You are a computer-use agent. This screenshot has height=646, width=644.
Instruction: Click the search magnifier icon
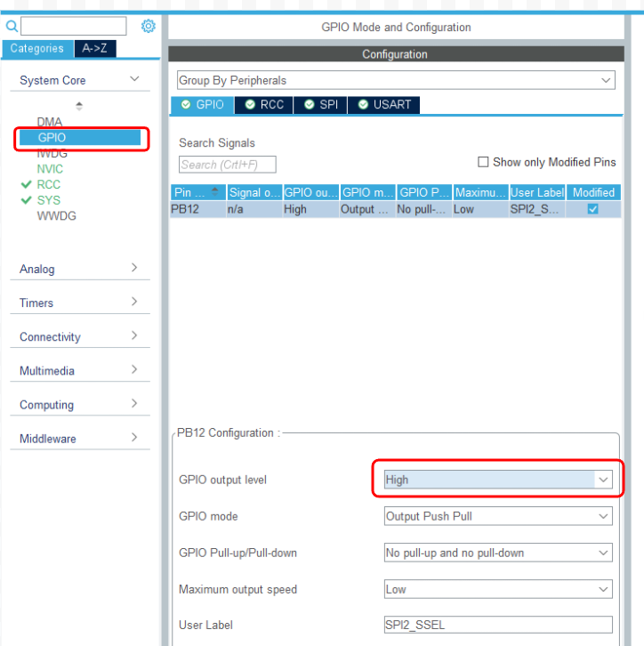point(12,27)
